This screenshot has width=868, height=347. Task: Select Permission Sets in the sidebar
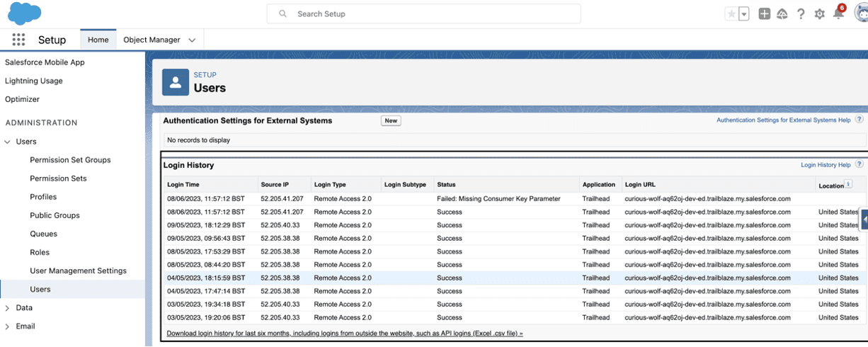58,178
